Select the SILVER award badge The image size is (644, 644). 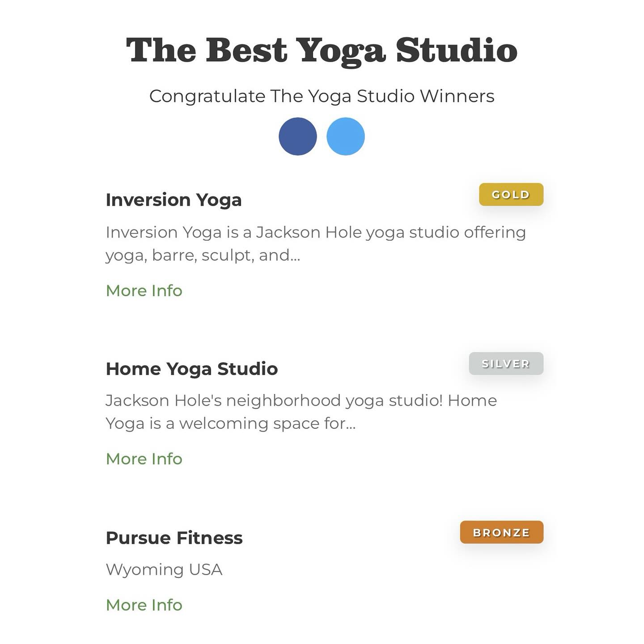[506, 364]
